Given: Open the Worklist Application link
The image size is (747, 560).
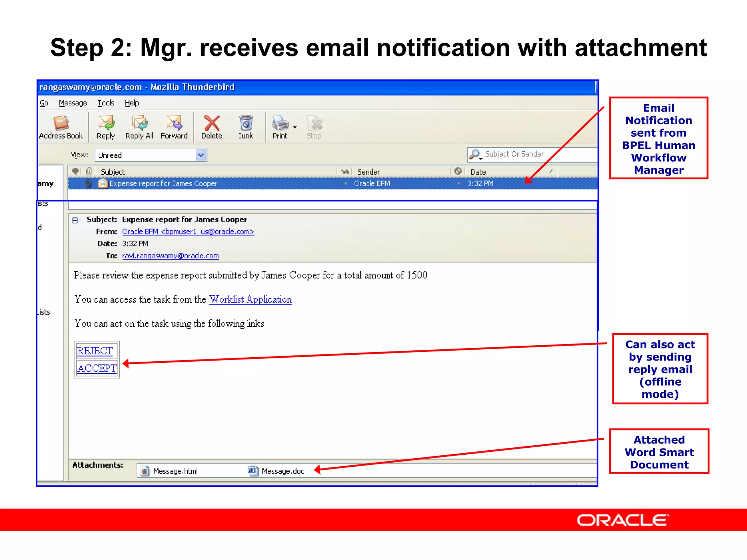Looking at the screenshot, I should pos(251,299).
